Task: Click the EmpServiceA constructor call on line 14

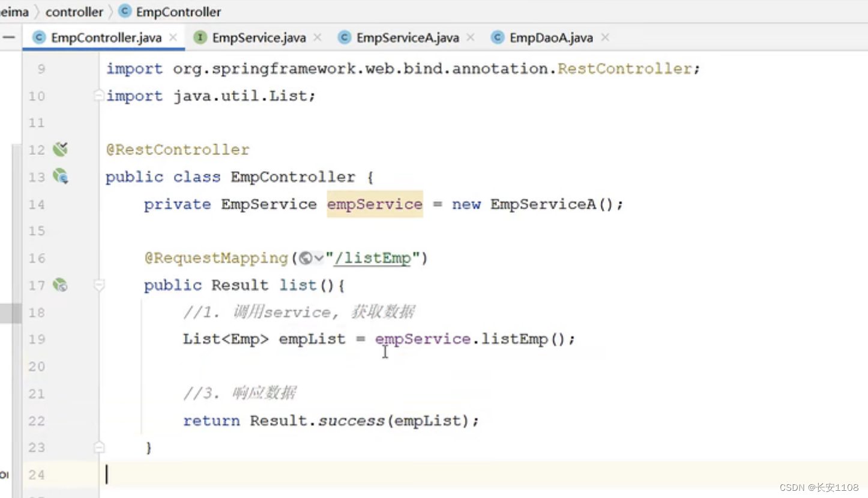Action: click(x=552, y=204)
